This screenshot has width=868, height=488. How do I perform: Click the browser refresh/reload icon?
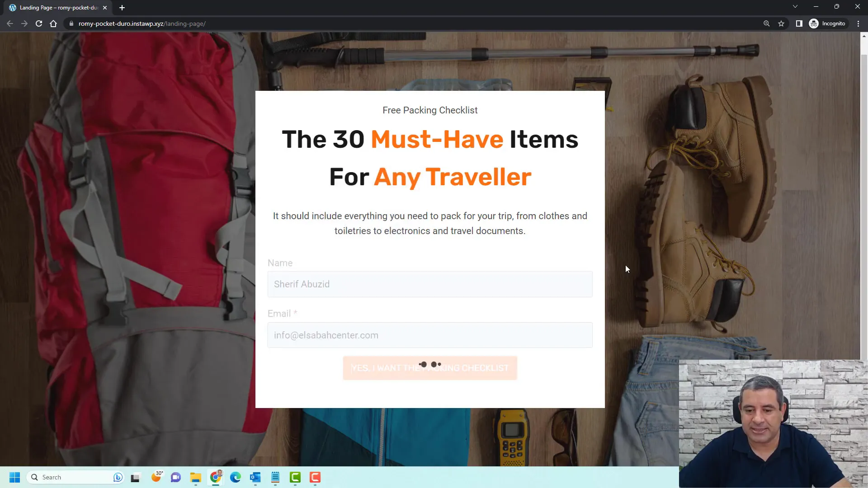point(38,23)
